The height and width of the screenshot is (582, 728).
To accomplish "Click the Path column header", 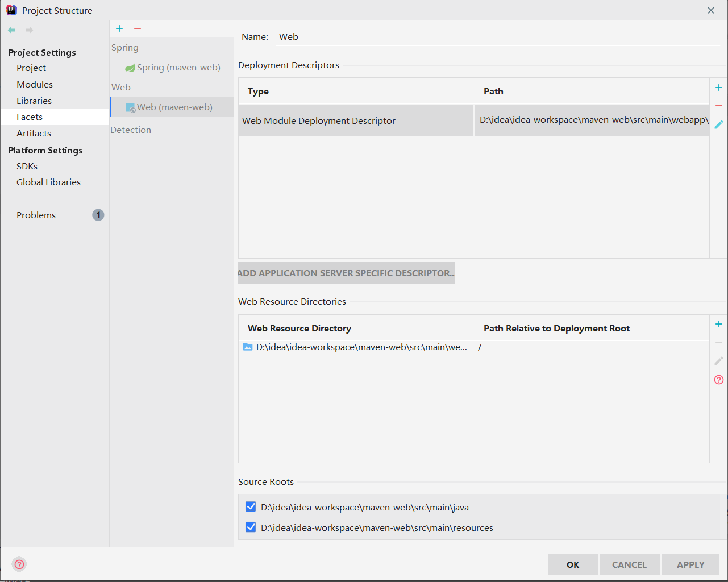I will click(493, 91).
